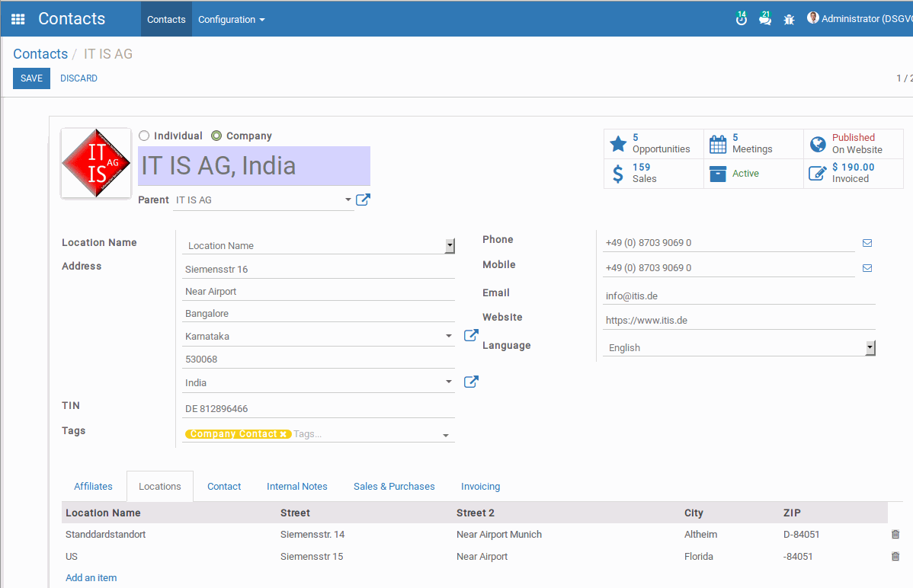Sort by City column header
Screen dimensions: 913x588
point(694,513)
